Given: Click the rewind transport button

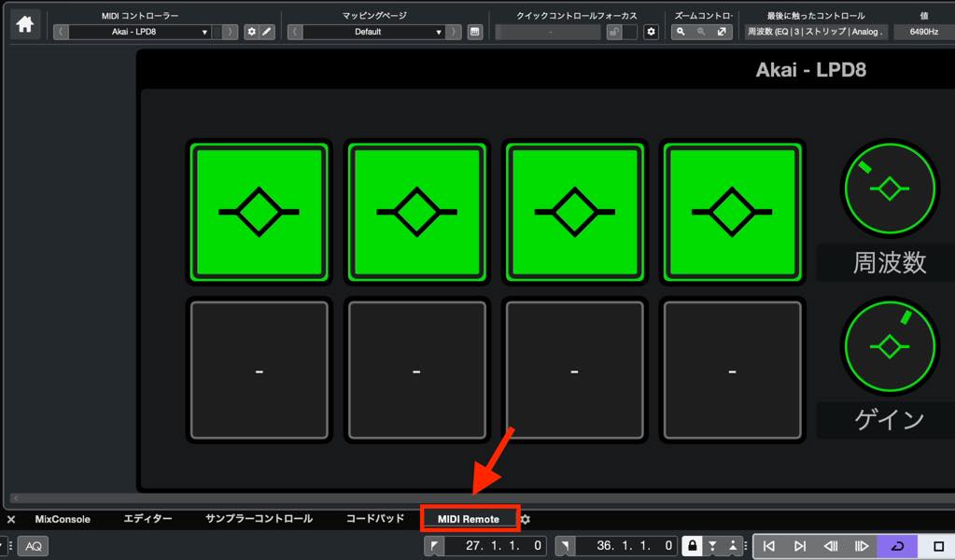Looking at the screenshot, I should tap(830, 546).
